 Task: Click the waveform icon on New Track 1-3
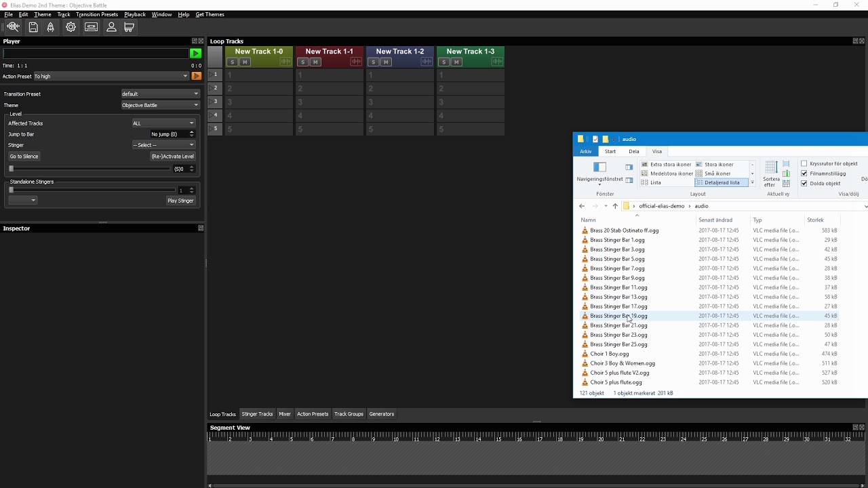497,62
